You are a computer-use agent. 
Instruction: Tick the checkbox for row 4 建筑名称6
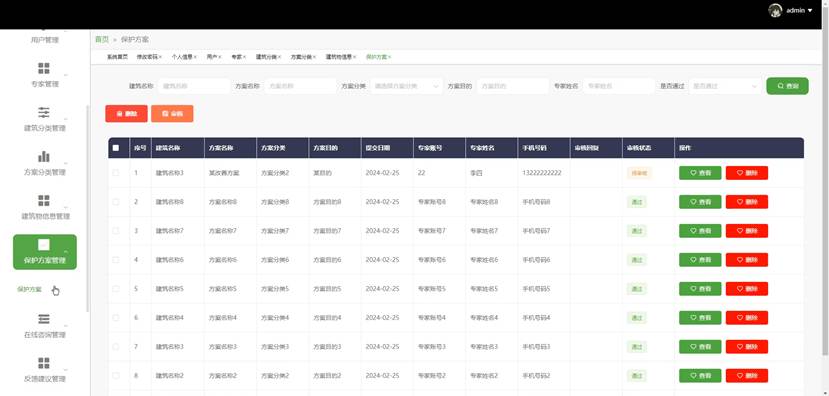pyautogui.click(x=116, y=260)
